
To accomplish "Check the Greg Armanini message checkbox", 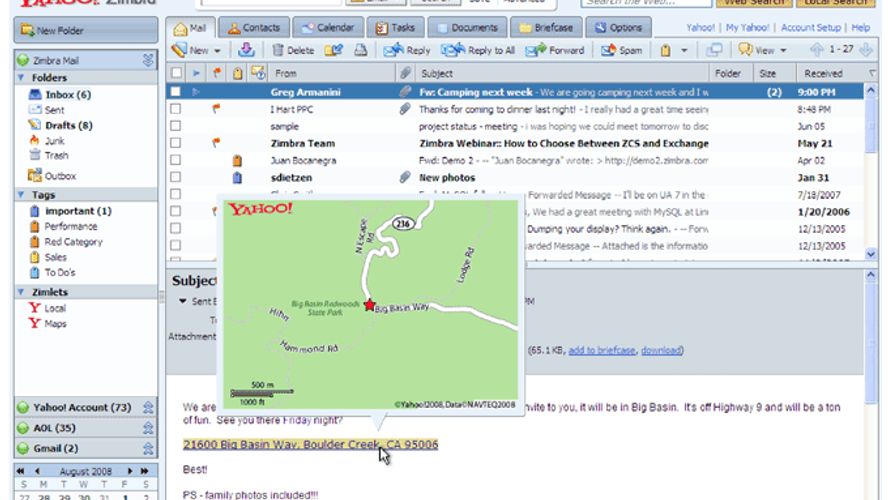I will 176,92.
